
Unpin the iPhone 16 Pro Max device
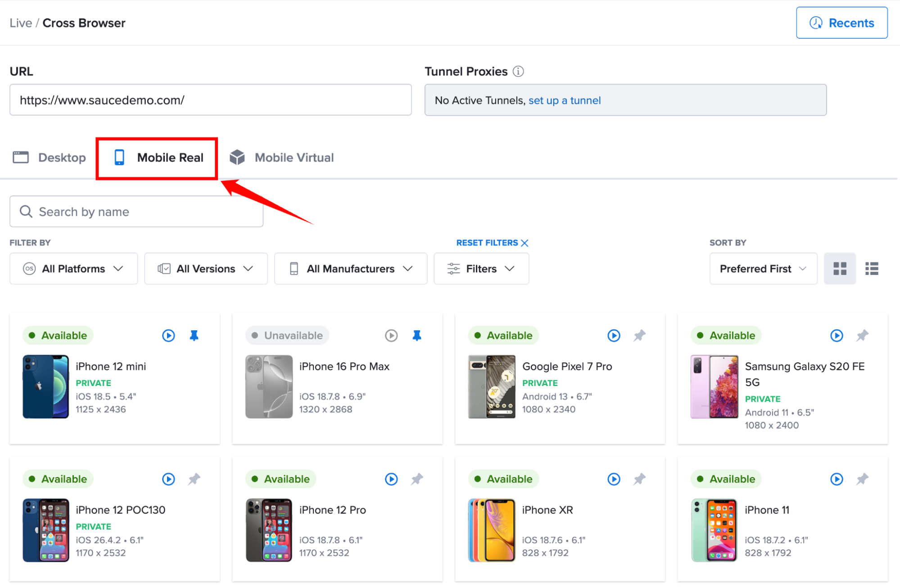click(417, 336)
